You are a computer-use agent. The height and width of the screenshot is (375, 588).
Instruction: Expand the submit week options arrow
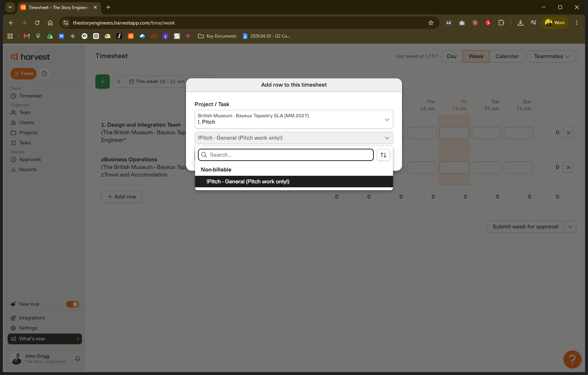pyautogui.click(x=570, y=227)
